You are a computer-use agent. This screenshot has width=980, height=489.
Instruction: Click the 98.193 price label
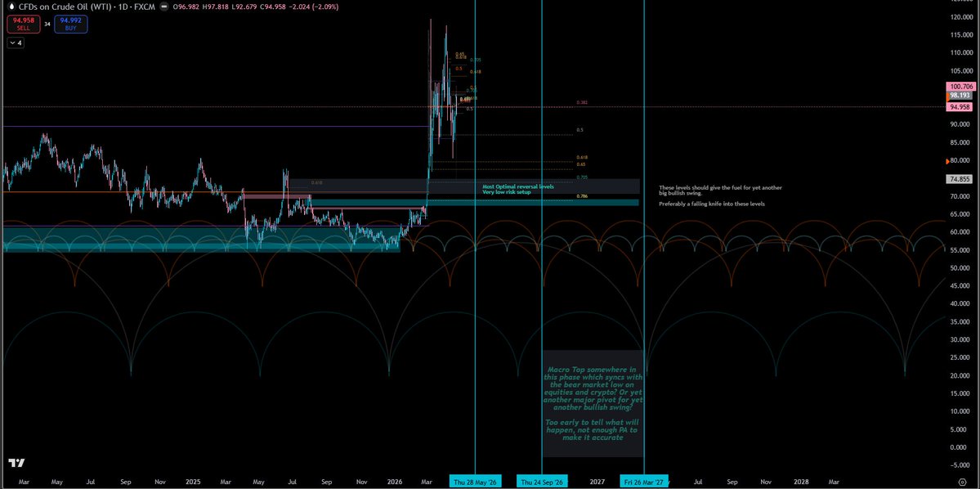coord(960,96)
